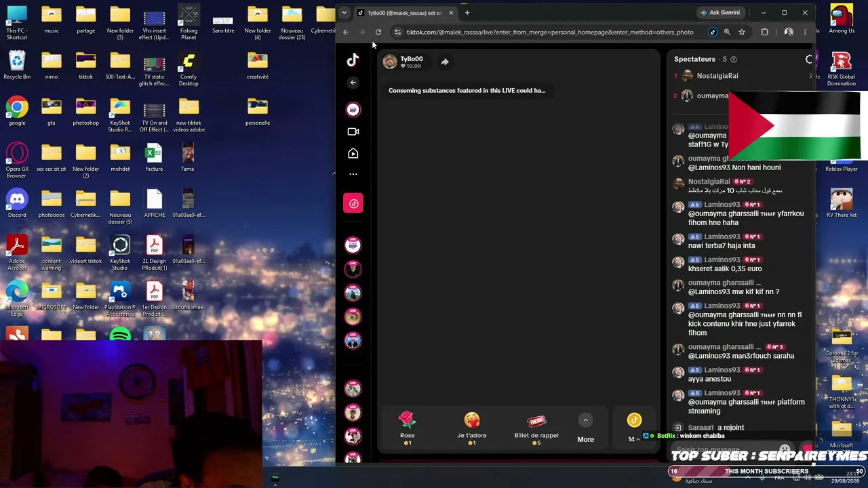This screenshot has width=868, height=488.
Task: Select the google Chrome desktop shortcut
Action: coord(17,111)
